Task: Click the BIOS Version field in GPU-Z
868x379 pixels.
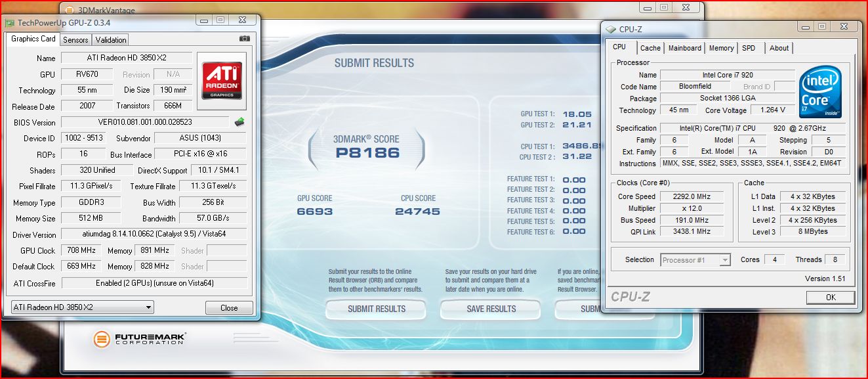Action: tap(146, 122)
